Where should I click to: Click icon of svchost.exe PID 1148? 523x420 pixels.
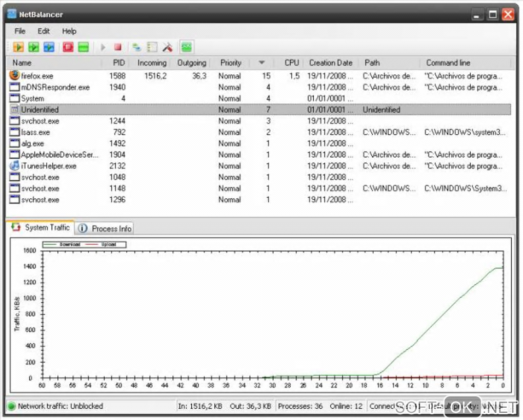14,188
